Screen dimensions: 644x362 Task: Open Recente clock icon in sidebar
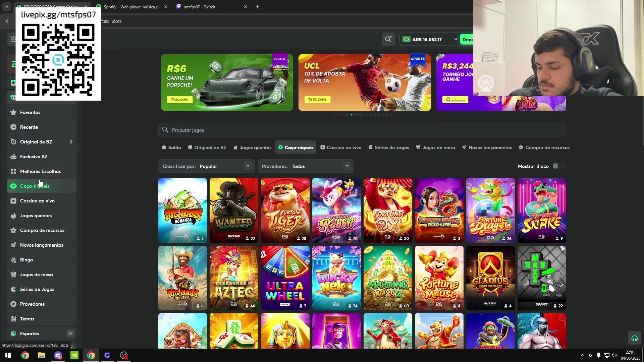[13, 127]
